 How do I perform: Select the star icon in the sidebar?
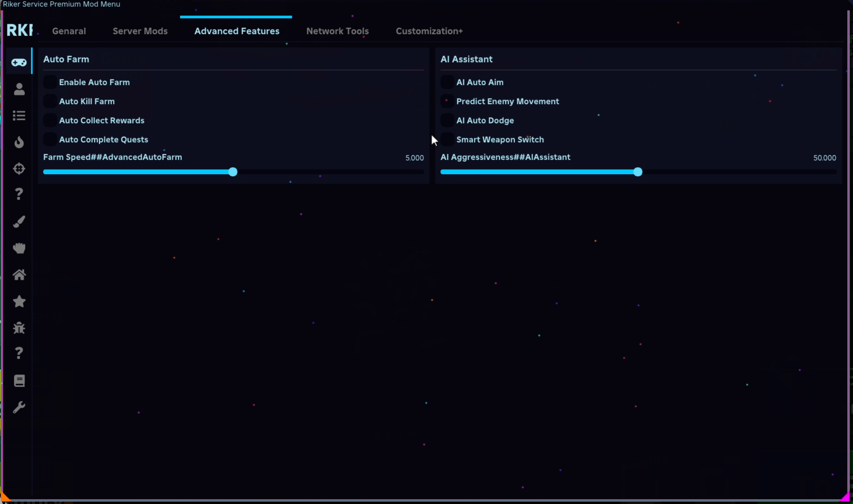pyautogui.click(x=19, y=302)
